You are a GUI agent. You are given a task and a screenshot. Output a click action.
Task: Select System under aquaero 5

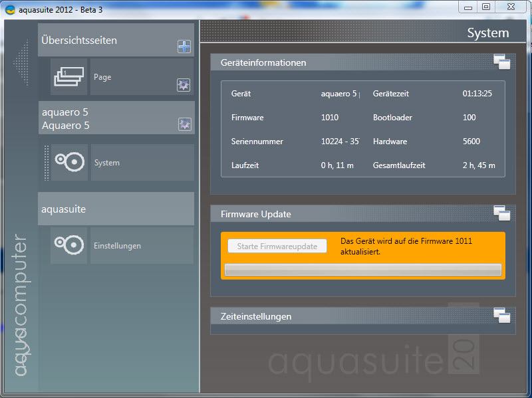pos(142,162)
